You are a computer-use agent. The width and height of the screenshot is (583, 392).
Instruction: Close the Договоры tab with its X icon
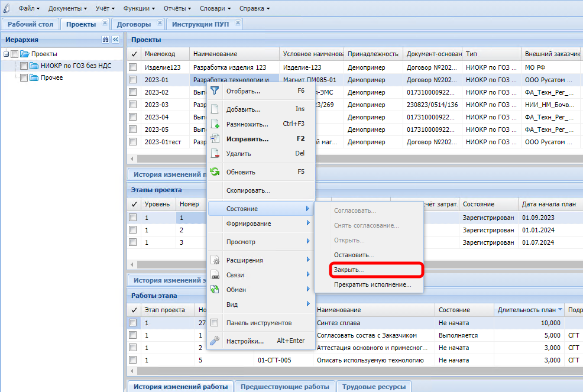tap(159, 24)
